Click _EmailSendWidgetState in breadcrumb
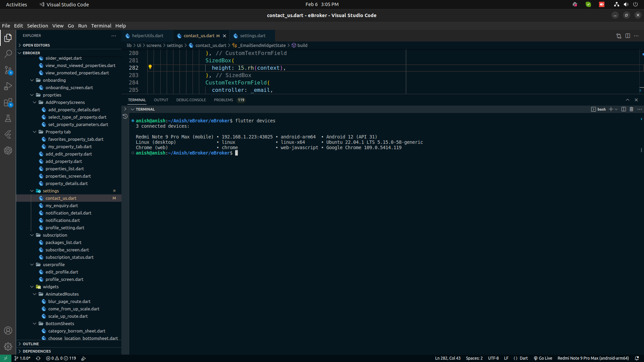This screenshot has width=644, height=362. pyautogui.click(x=263, y=45)
